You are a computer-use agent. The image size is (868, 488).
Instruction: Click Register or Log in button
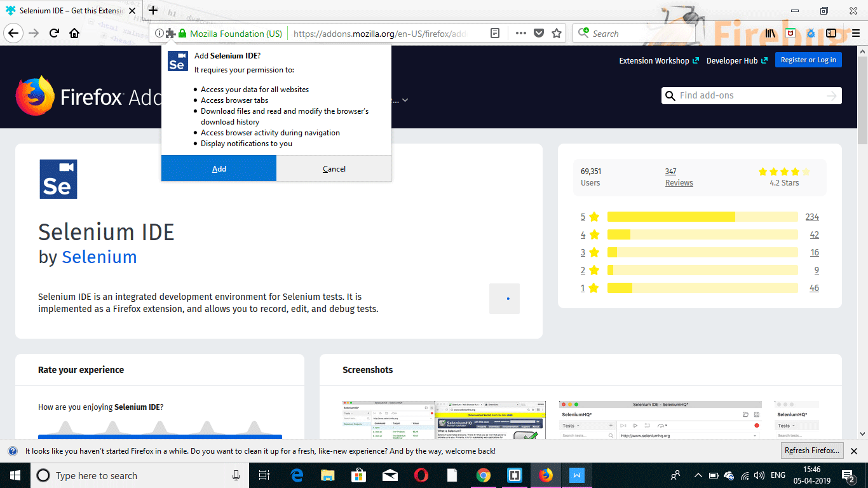click(x=808, y=60)
